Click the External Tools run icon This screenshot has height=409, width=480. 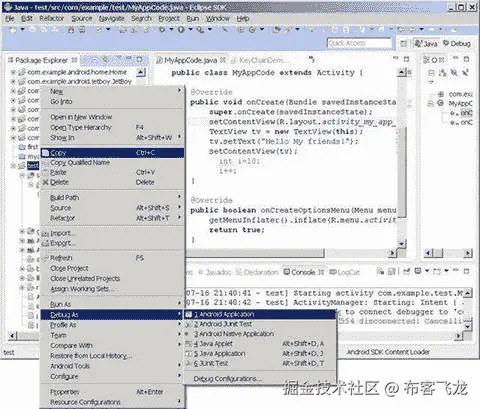click(200, 30)
